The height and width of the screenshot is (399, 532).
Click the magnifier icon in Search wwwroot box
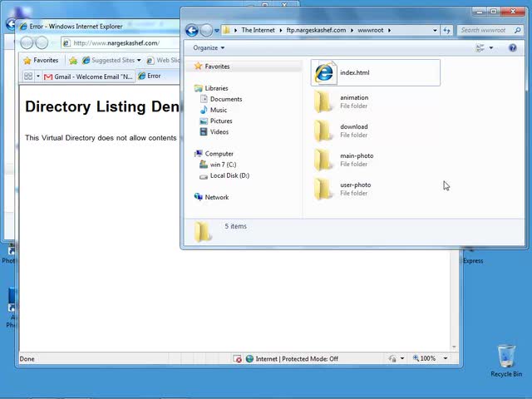click(x=517, y=30)
